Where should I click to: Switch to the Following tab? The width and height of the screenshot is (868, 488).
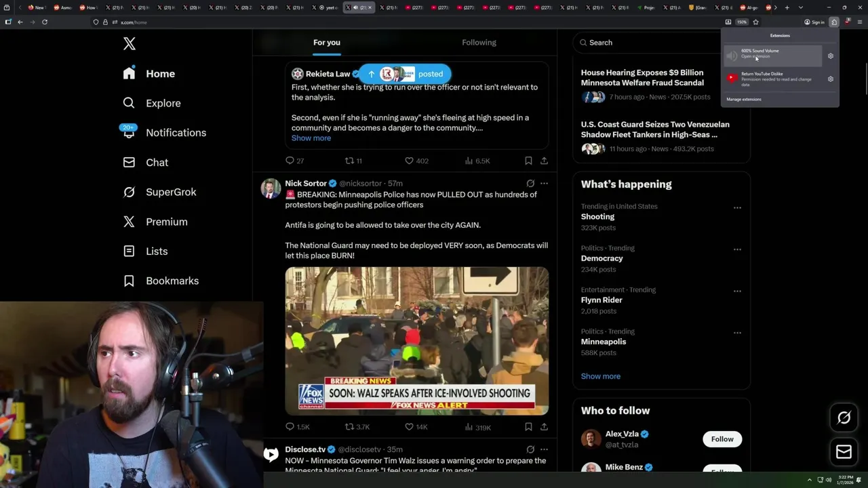tap(479, 42)
